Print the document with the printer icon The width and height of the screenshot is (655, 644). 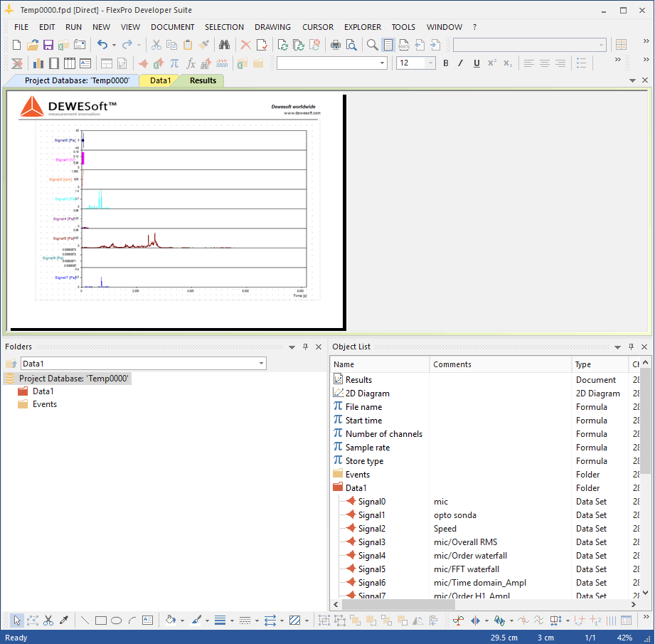(336, 45)
